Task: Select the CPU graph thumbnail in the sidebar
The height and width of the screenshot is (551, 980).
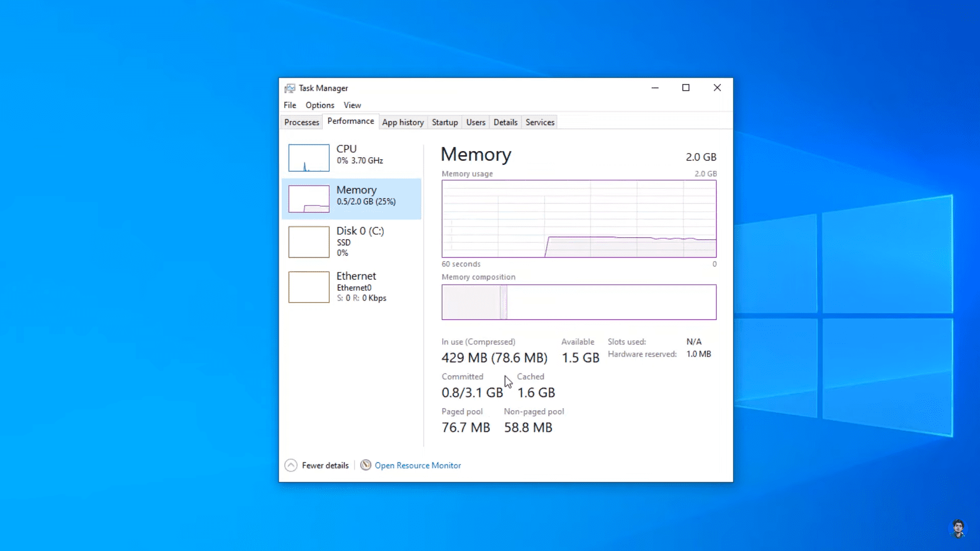Action: (x=308, y=158)
